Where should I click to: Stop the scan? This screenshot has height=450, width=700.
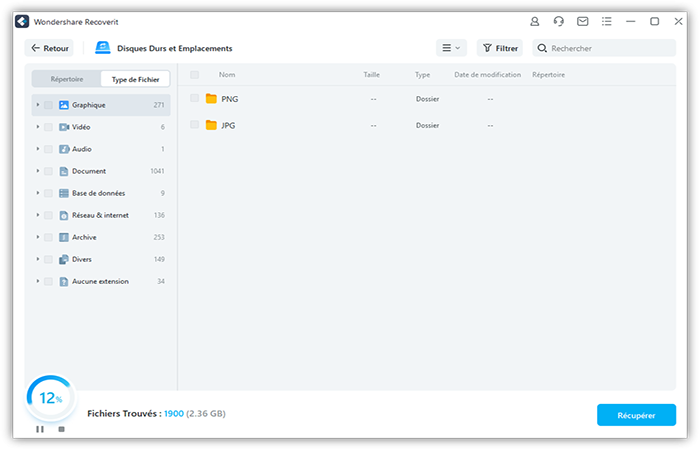[62, 429]
